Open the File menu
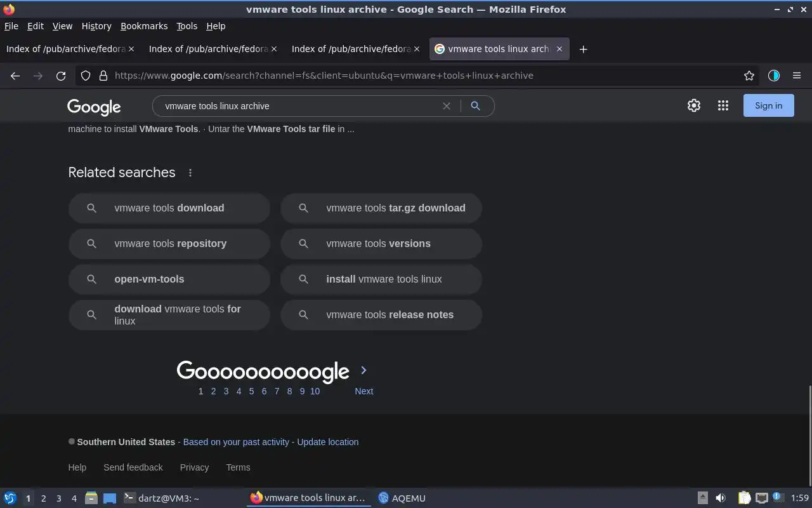The width and height of the screenshot is (812, 508). click(11, 26)
